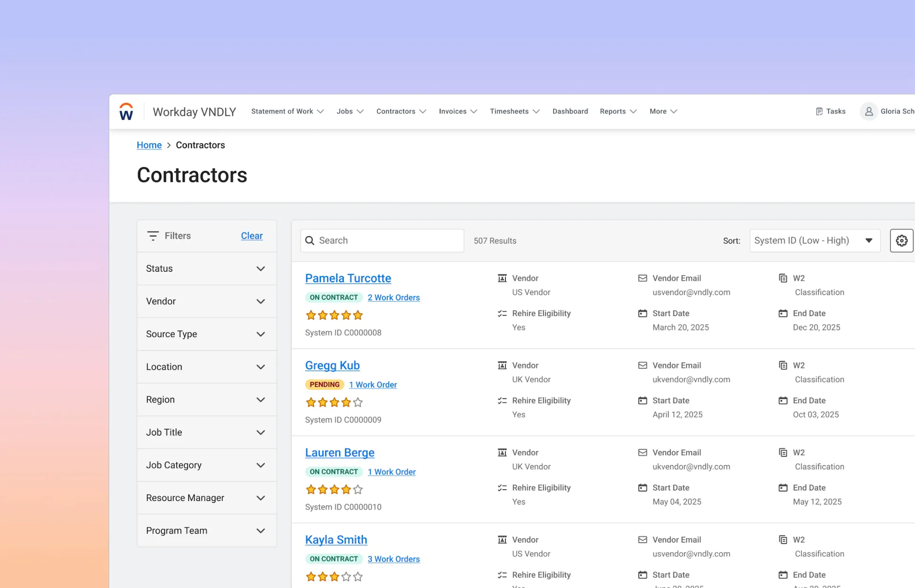
Task: Open the settings gear icon
Action: (901, 241)
